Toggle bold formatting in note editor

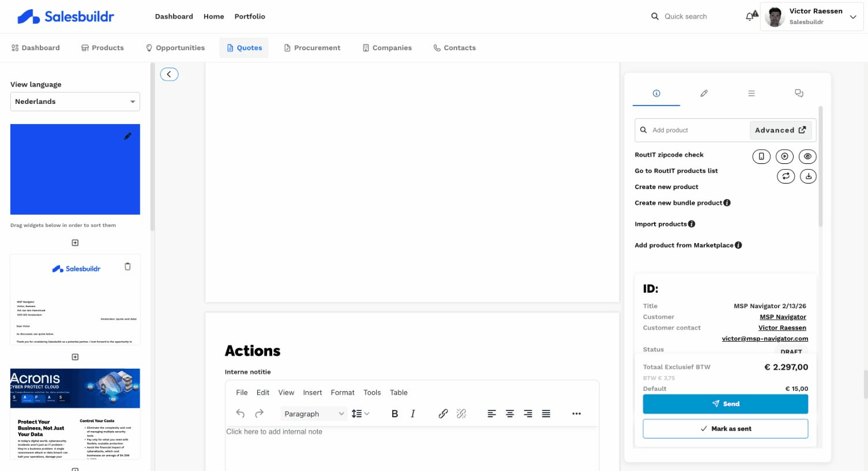coord(394,413)
